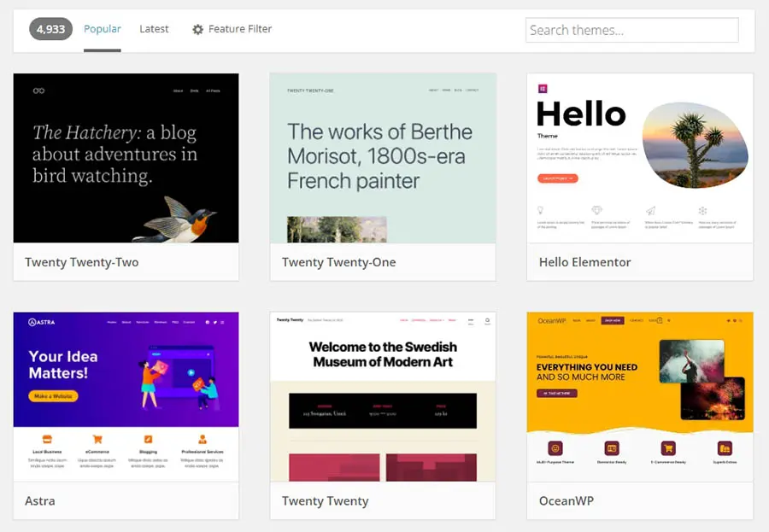The image size is (769, 532).
Task: Open the Twenty Twenty-One theme preview
Action: pyautogui.click(x=383, y=158)
